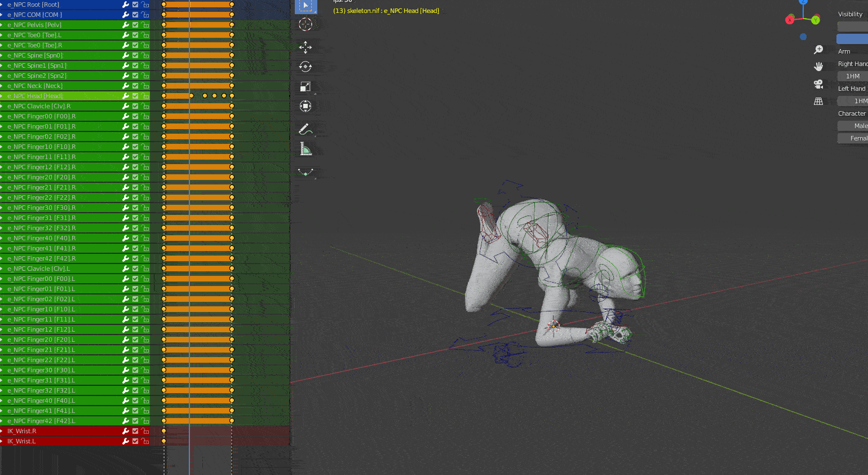
Task: Select the Scale tool
Action: 305,86
